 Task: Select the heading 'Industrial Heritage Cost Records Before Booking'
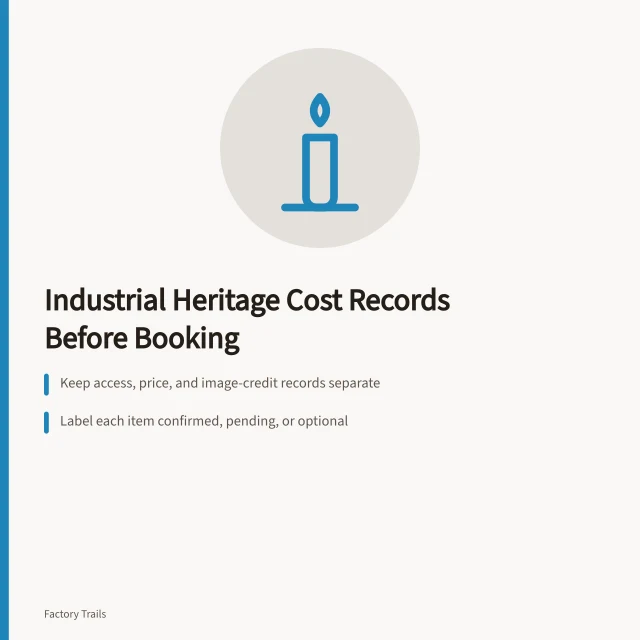click(x=247, y=319)
